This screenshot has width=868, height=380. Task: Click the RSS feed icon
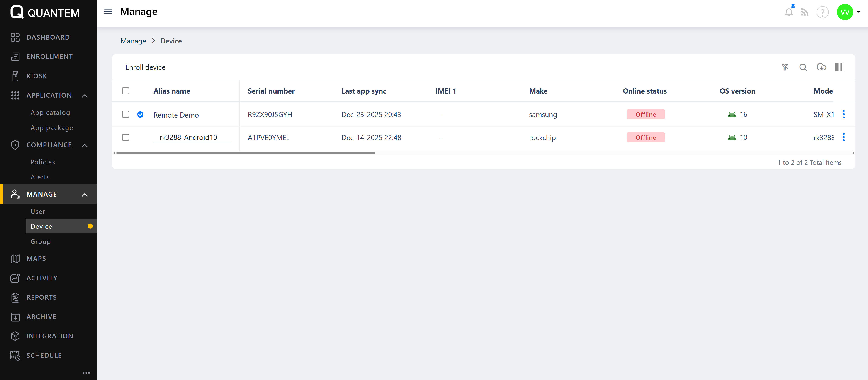point(804,12)
